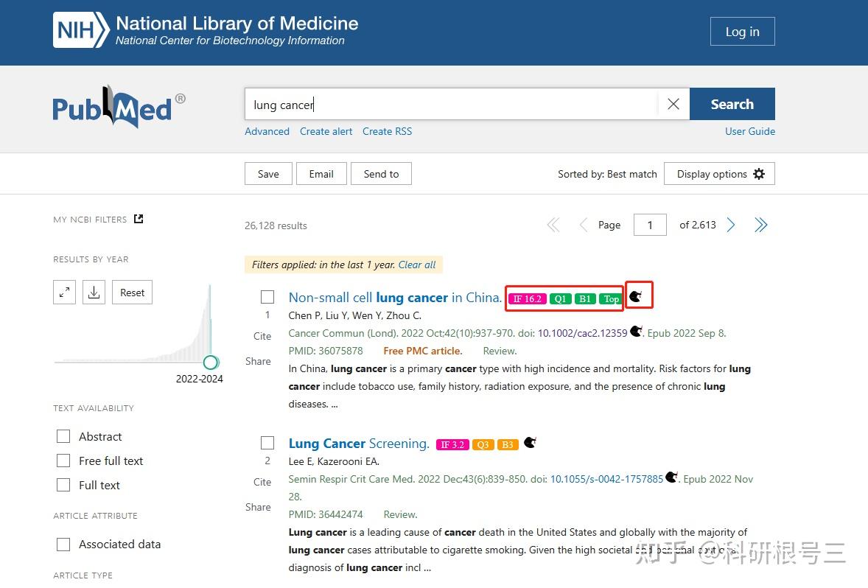Expand the Results by Year histogram
Screen dimensions: 868x588
tap(64, 292)
